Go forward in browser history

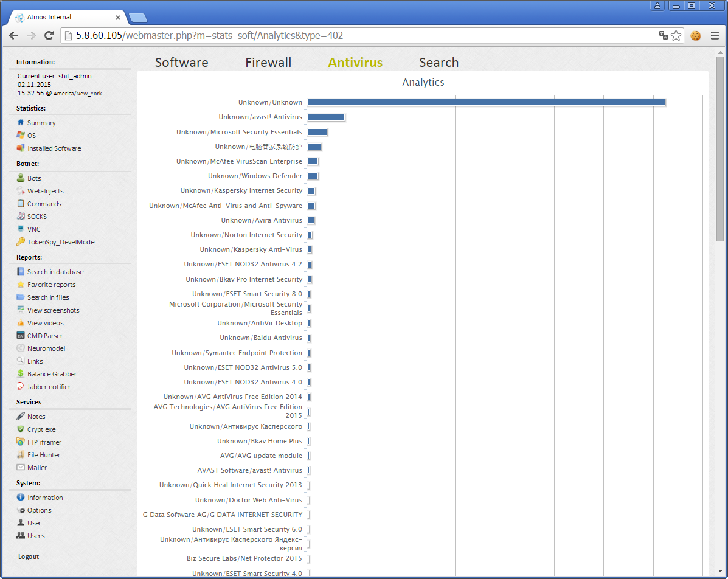pos(31,35)
